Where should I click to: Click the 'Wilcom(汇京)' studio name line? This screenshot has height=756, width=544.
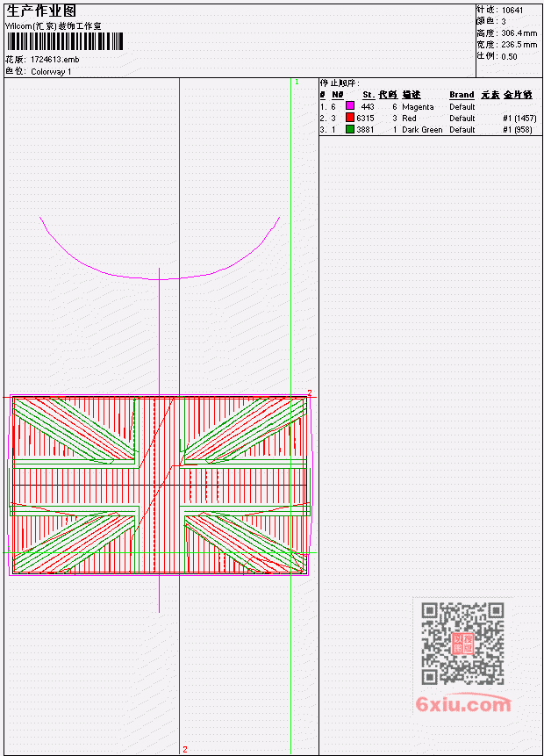[x=54, y=26]
